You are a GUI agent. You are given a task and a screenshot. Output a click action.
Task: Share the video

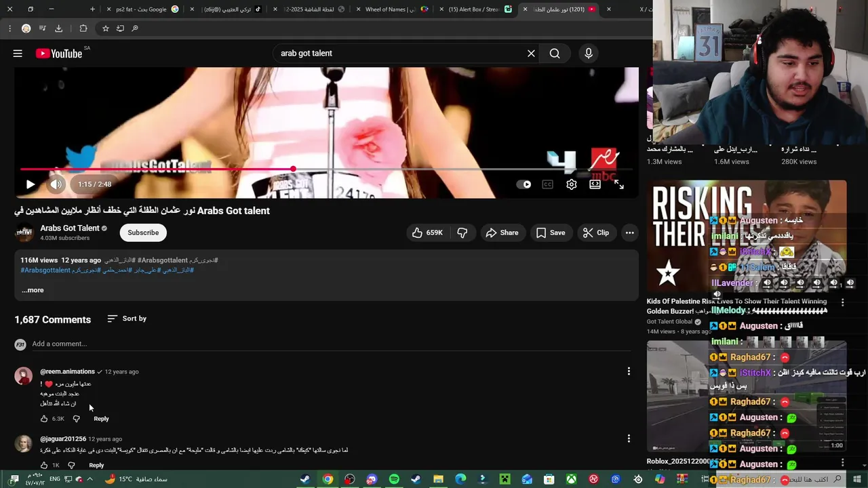point(502,232)
